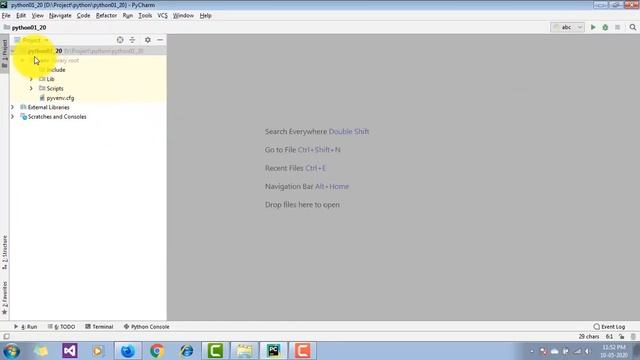Expand the Scripts folder arrow
The width and height of the screenshot is (640, 360).
31,88
